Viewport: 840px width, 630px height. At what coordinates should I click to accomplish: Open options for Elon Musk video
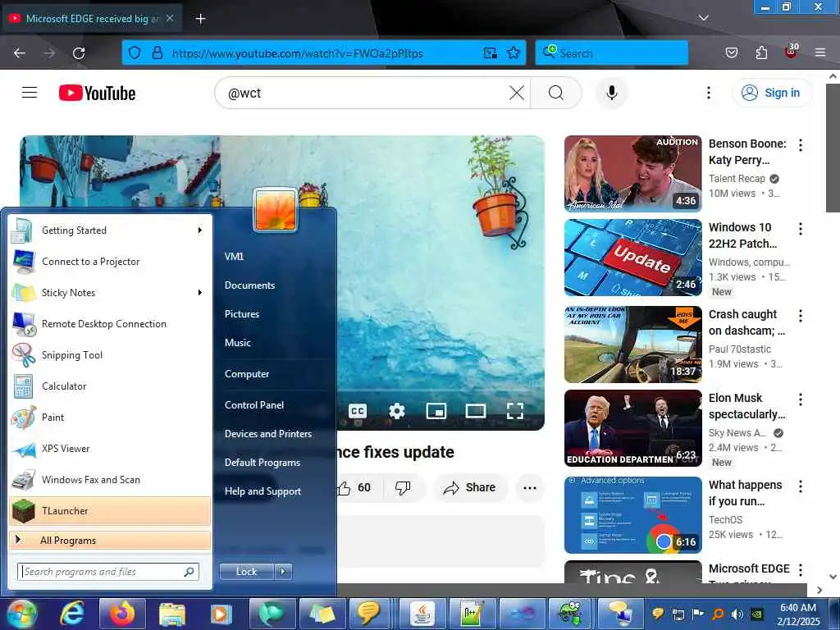(x=801, y=399)
